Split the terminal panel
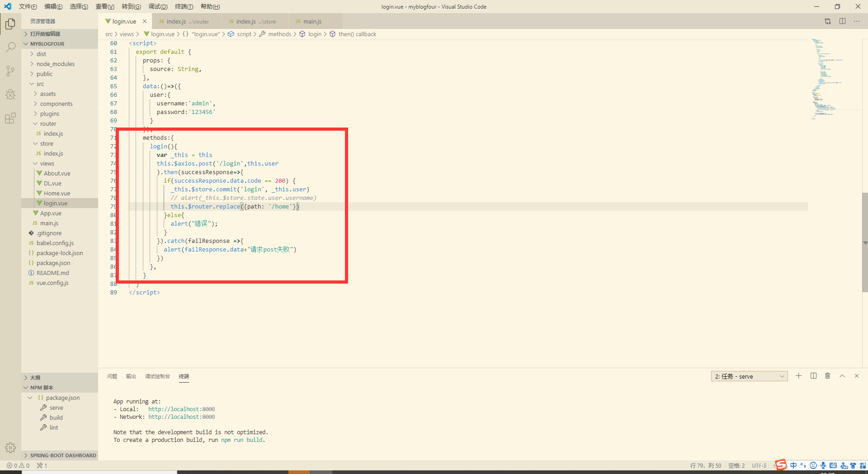The height and width of the screenshot is (474, 868). (x=813, y=376)
